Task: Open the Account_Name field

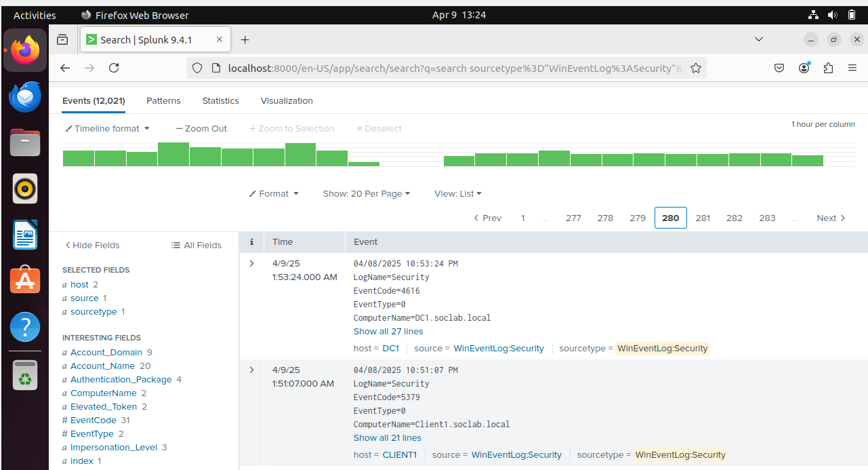Action: coord(103,366)
